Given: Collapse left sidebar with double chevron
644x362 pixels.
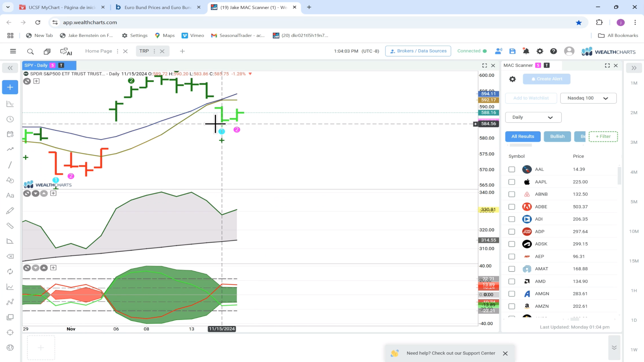Looking at the screenshot, I should click(x=10, y=68).
